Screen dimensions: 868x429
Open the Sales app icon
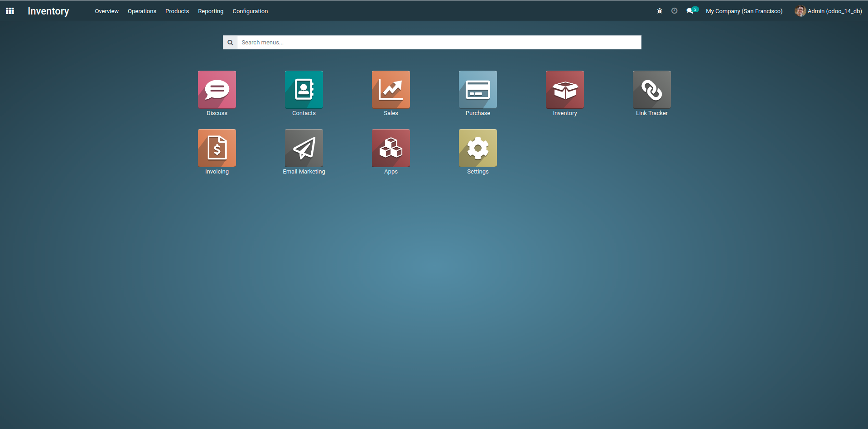pos(391,90)
